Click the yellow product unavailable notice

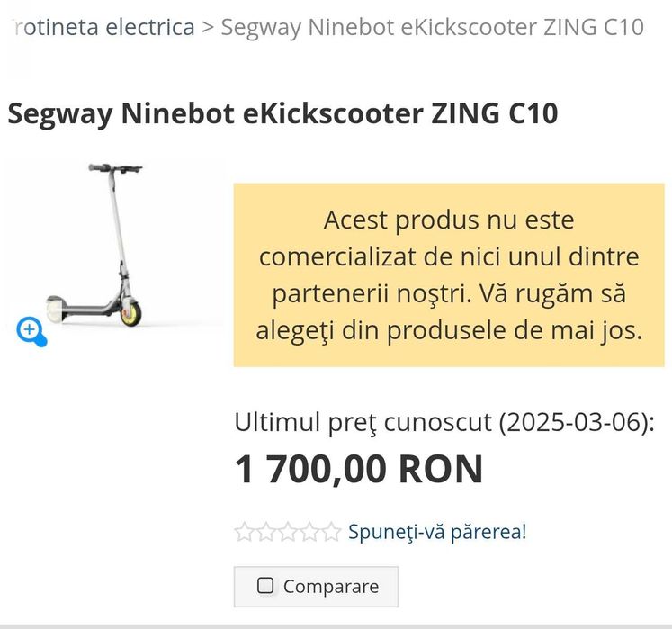449,274
